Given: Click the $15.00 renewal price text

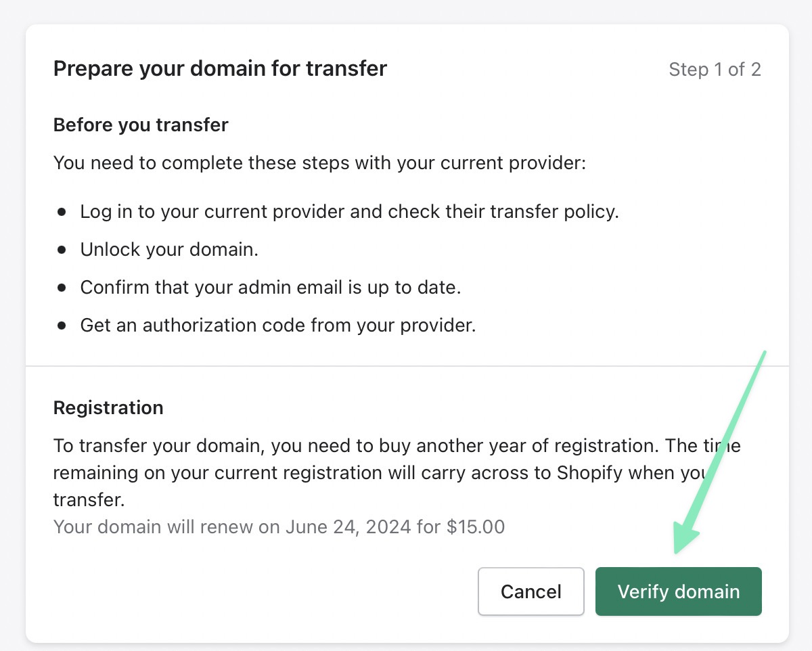Looking at the screenshot, I should (x=476, y=526).
